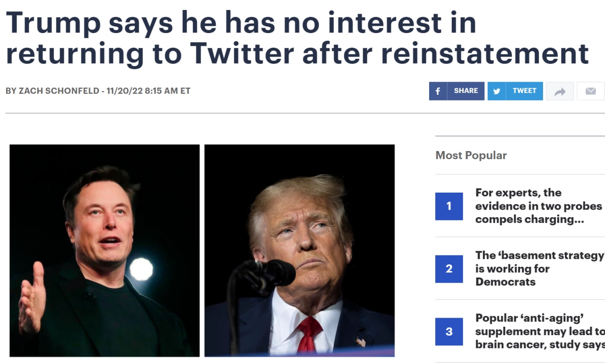Open the anti-aging supplement brain cancer story
605x364 pixels.
tap(539, 331)
